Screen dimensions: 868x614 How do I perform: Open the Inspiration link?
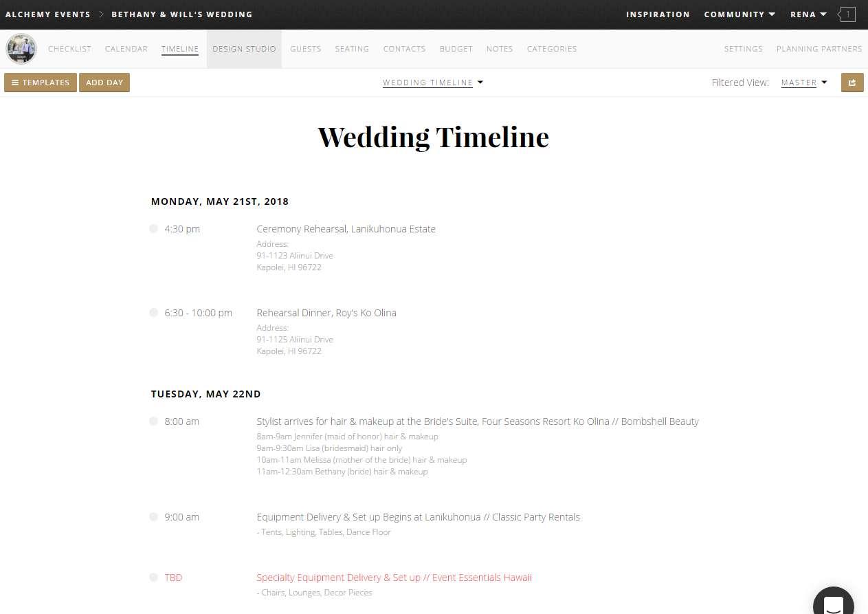click(658, 14)
